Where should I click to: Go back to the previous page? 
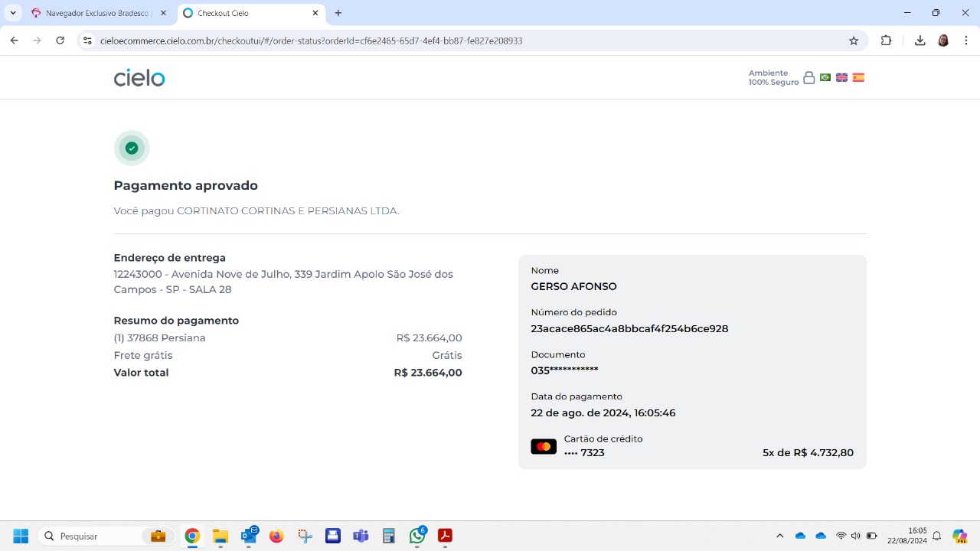[x=14, y=41]
